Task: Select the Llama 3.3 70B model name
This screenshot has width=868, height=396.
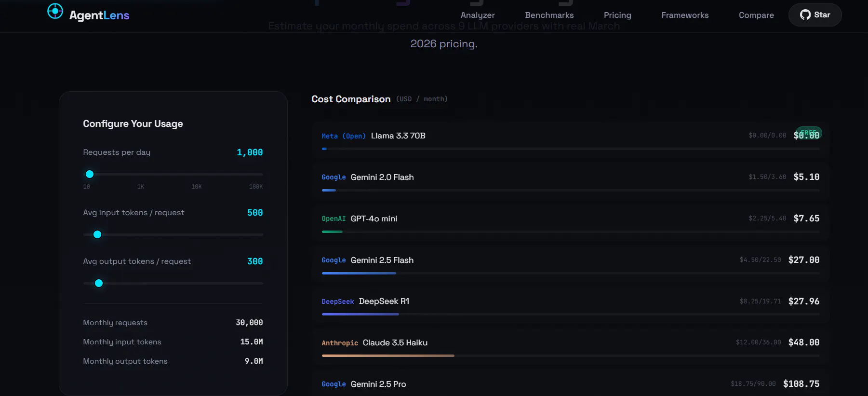Action: click(x=398, y=136)
